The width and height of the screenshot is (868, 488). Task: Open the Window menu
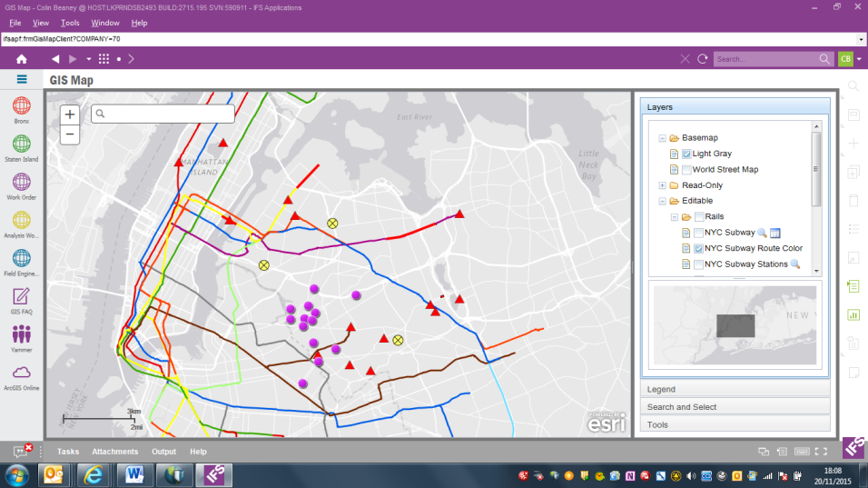point(105,23)
